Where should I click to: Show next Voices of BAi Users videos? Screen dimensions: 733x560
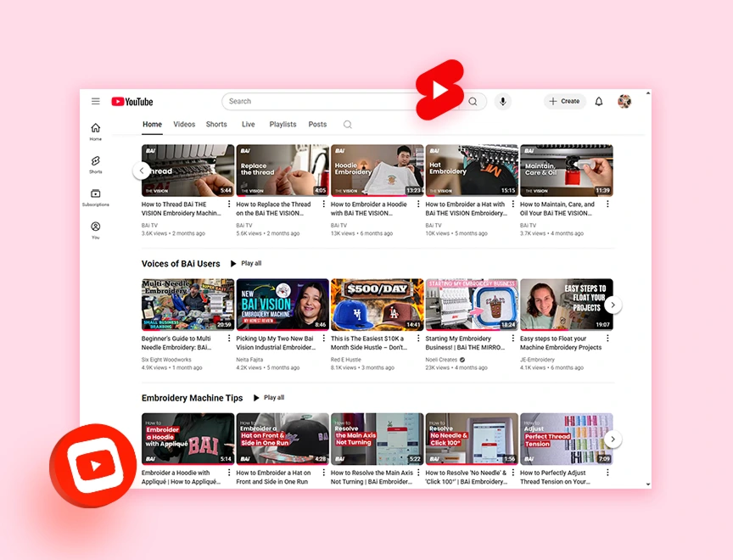coord(613,305)
